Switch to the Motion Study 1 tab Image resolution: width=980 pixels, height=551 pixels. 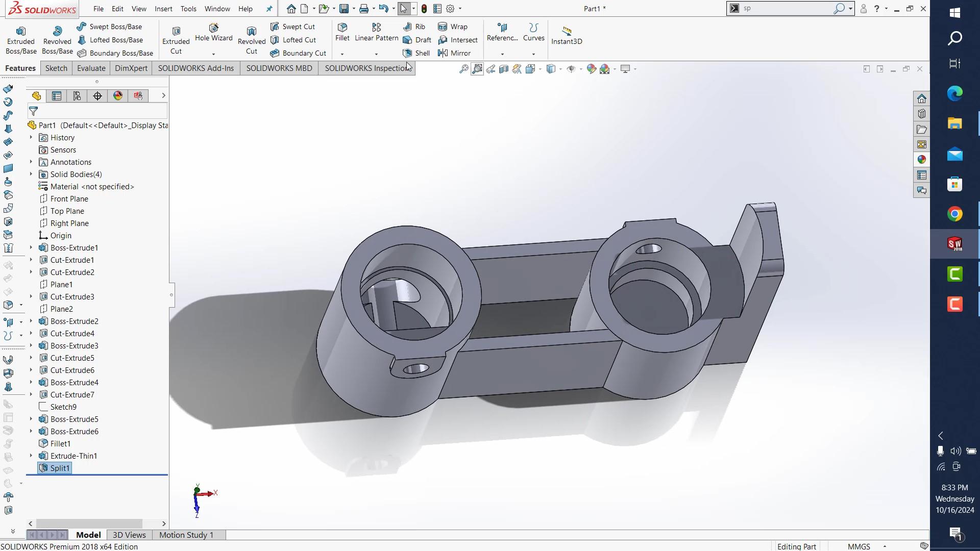186,535
